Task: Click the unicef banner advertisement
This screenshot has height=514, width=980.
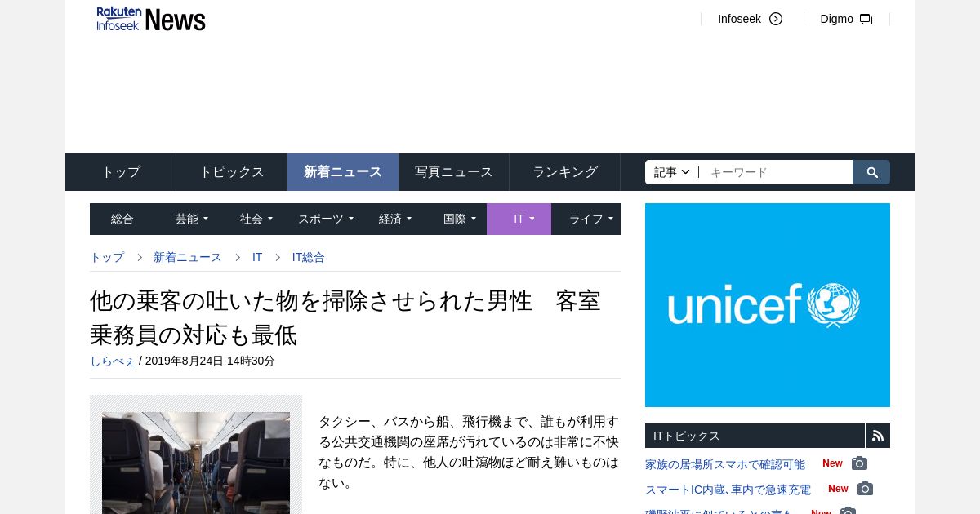Action: pyautogui.click(x=768, y=305)
